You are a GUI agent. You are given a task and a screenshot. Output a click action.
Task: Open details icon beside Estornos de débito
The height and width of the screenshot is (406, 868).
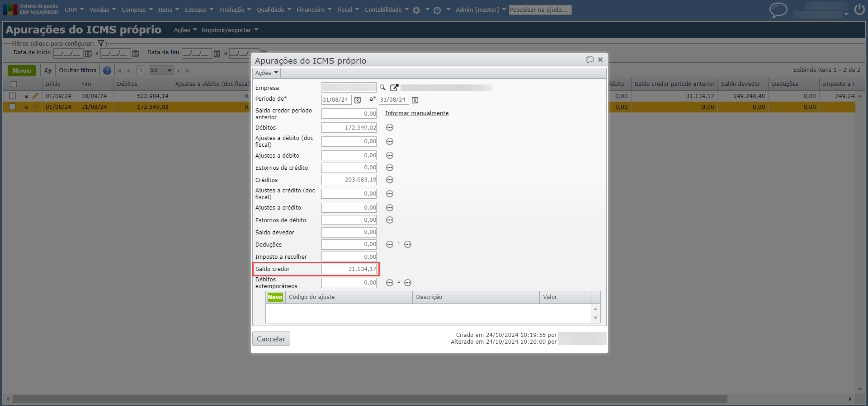[x=390, y=220]
